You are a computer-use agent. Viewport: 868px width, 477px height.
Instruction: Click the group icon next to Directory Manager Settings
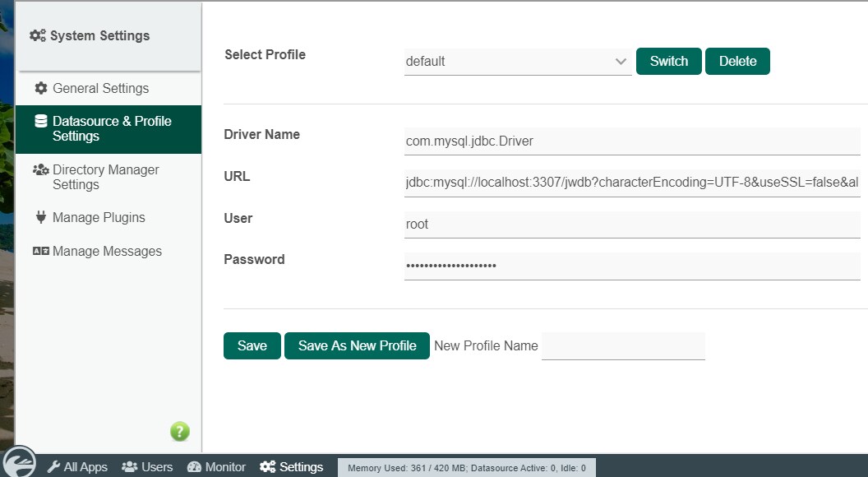[x=39, y=169]
